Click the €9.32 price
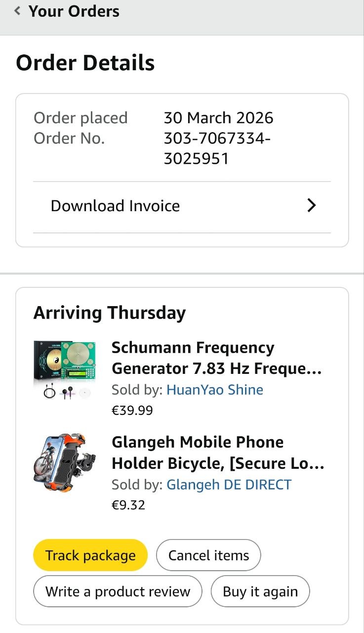Viewport: 364px width, 633px height. coord(128,505)
